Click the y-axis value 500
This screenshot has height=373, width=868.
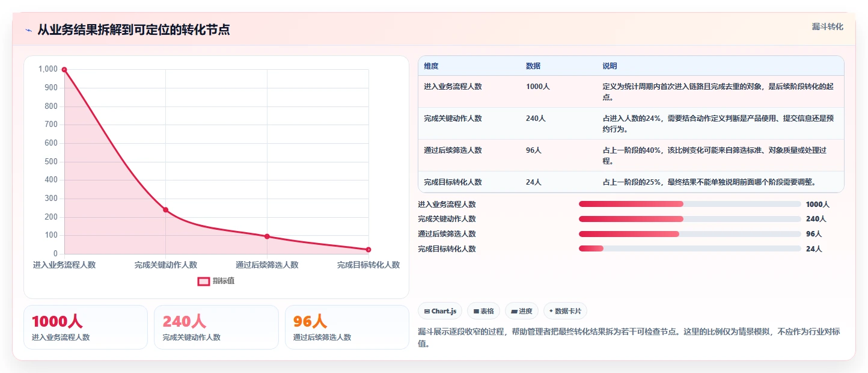(51, 161)
